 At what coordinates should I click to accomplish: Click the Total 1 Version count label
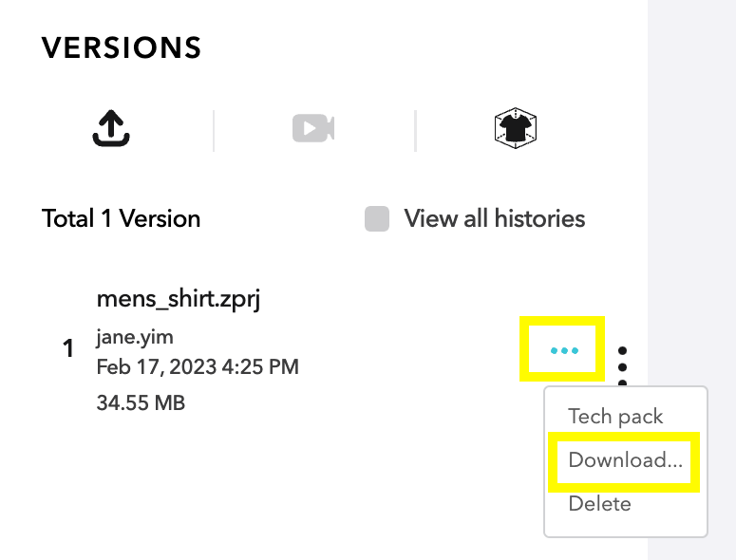click(x=122, y=218)
